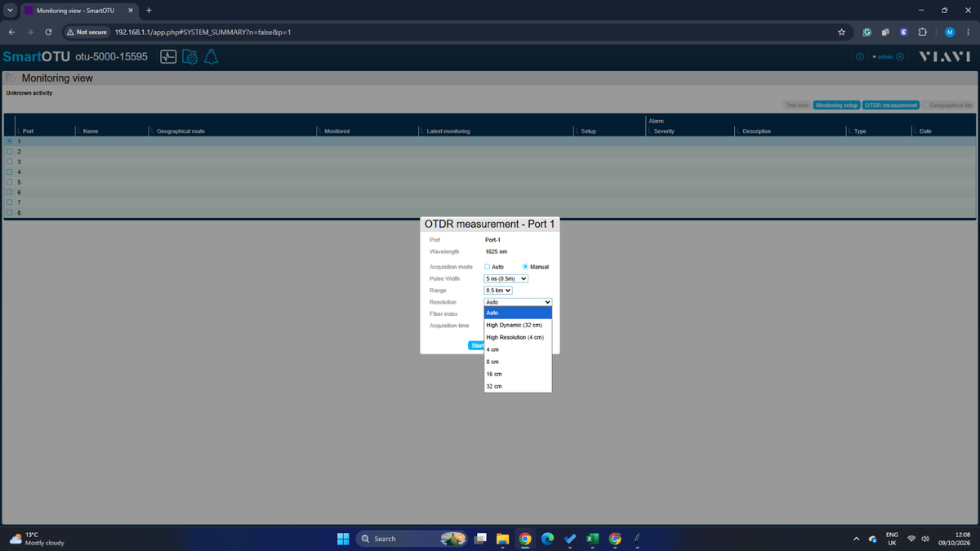Open the folder-with-gear settings icon
The height and width of the screenshot is (551, 980).
click(x=189, y=57)
